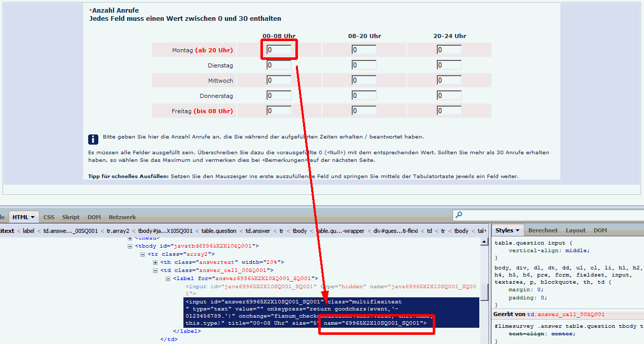Open the HTML panel dropdown tab
Viewport: 644px width, 344px height.
click(25, 217)
